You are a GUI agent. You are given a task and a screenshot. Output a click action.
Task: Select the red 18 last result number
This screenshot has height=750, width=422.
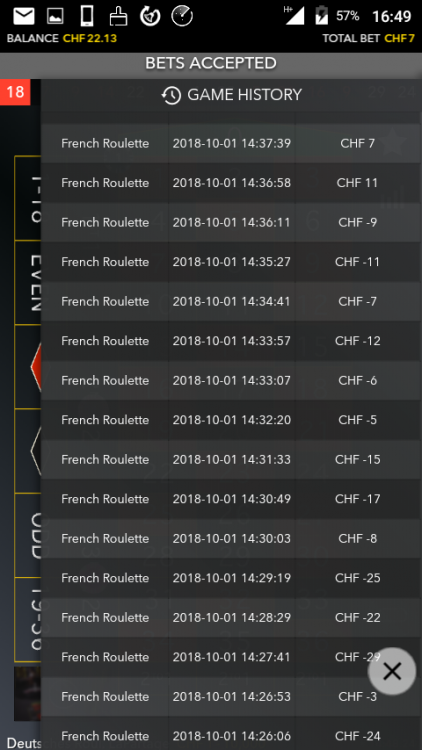coord(15,92)
